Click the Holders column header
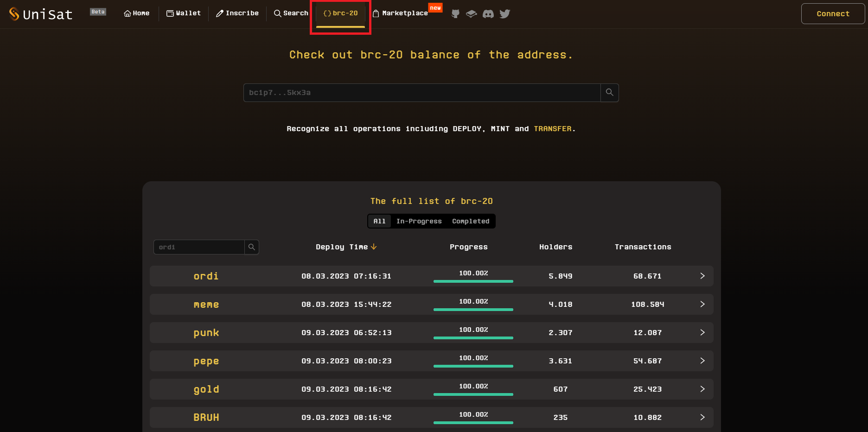 click(556, 247)
